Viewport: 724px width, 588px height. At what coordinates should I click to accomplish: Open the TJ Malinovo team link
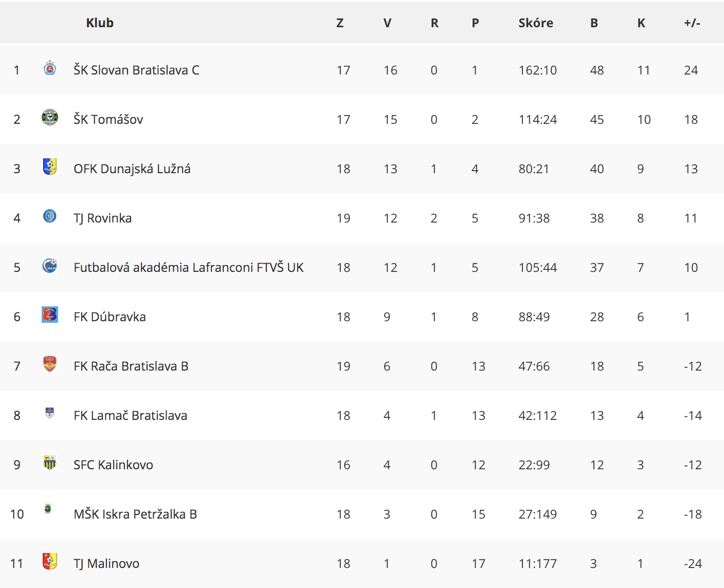pos(106,563)
